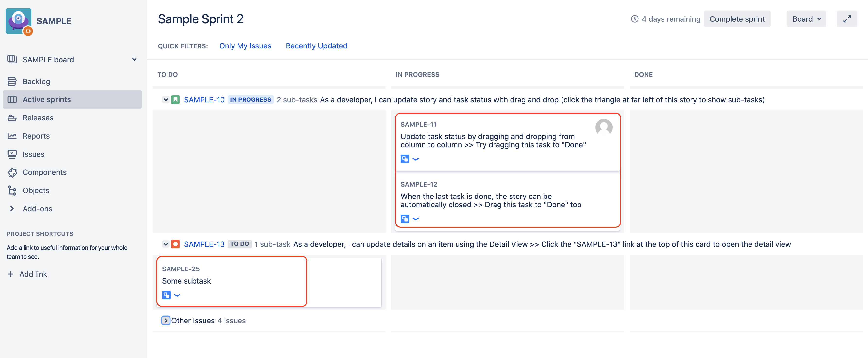Click the Backlog icon in the sidebar
868x358 pixels.
coord(12,81)
